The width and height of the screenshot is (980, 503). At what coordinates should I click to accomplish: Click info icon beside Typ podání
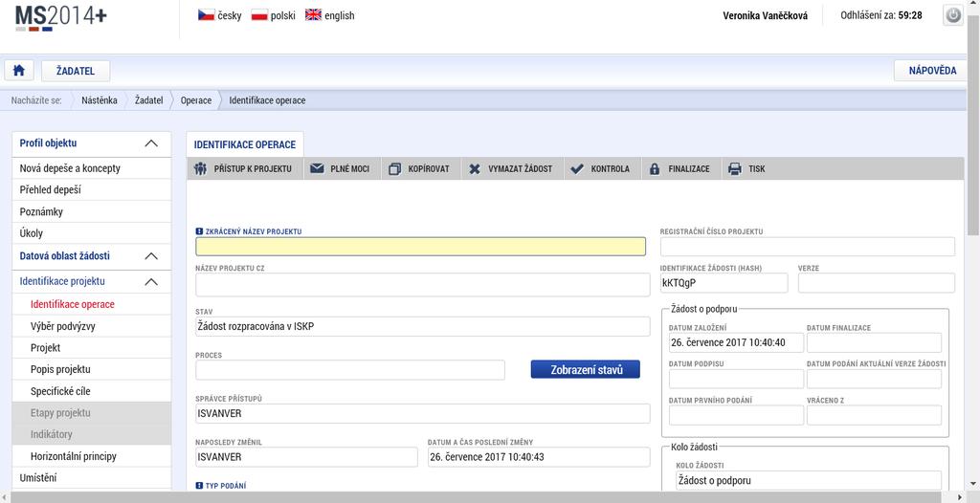pyautogui.click(x=199, y=486)
